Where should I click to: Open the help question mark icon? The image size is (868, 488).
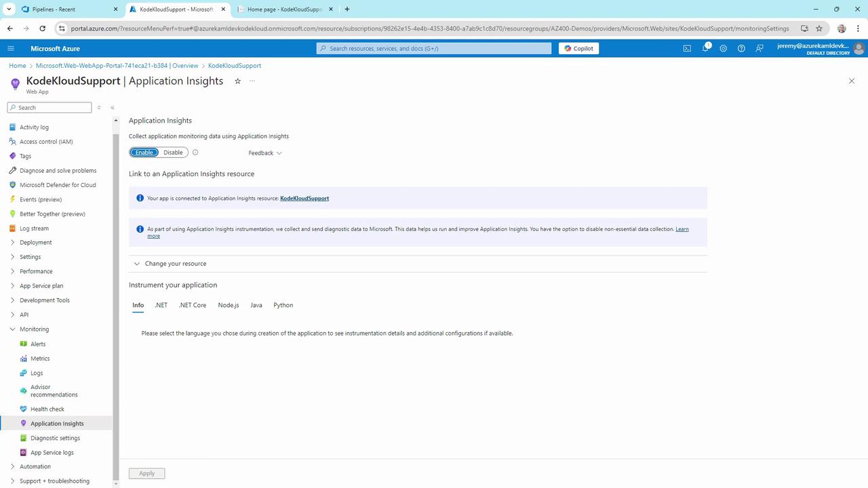741,49
